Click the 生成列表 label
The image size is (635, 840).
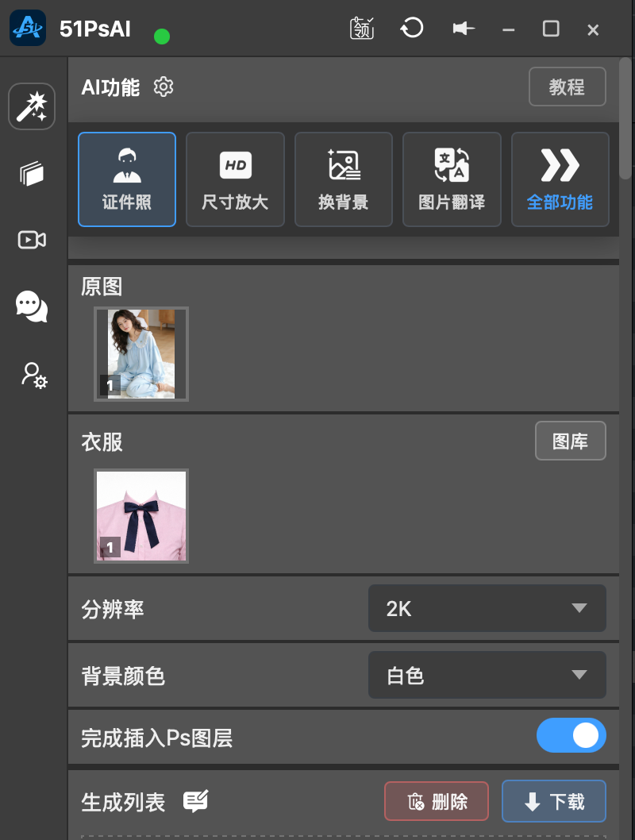(123, 803)
